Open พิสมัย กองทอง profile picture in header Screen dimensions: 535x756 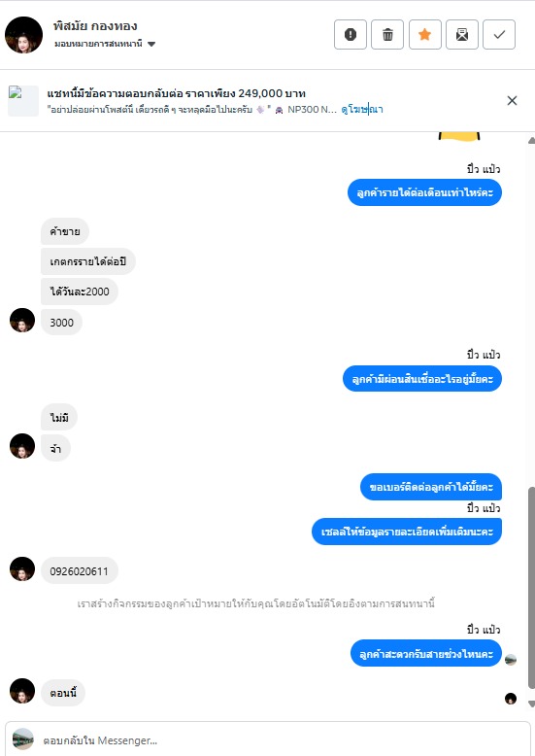(x=23, y=35)
